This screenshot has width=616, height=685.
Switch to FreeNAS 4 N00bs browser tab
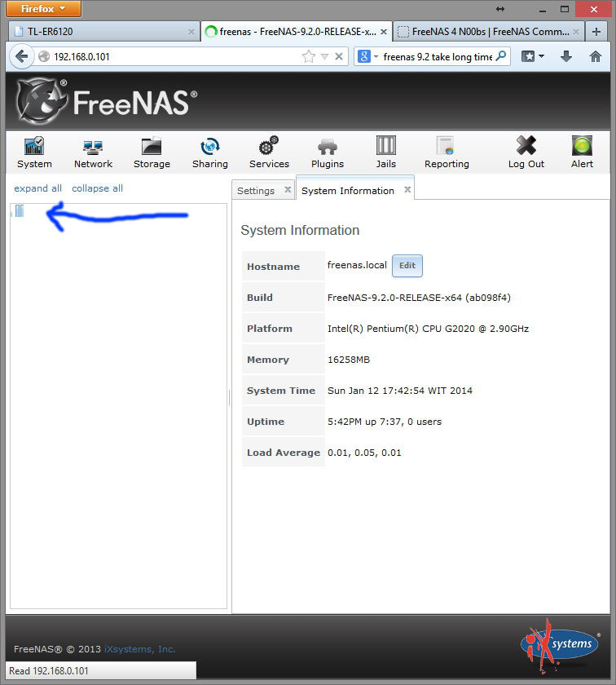pos(489,32)
